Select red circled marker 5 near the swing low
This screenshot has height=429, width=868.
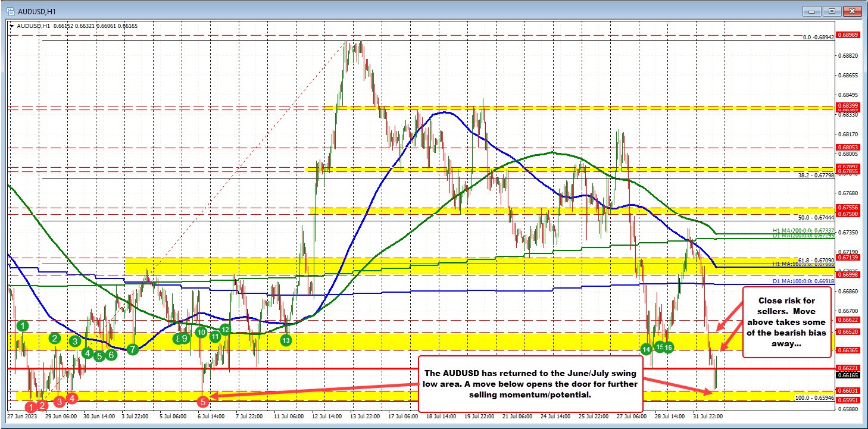click(203, 402)
